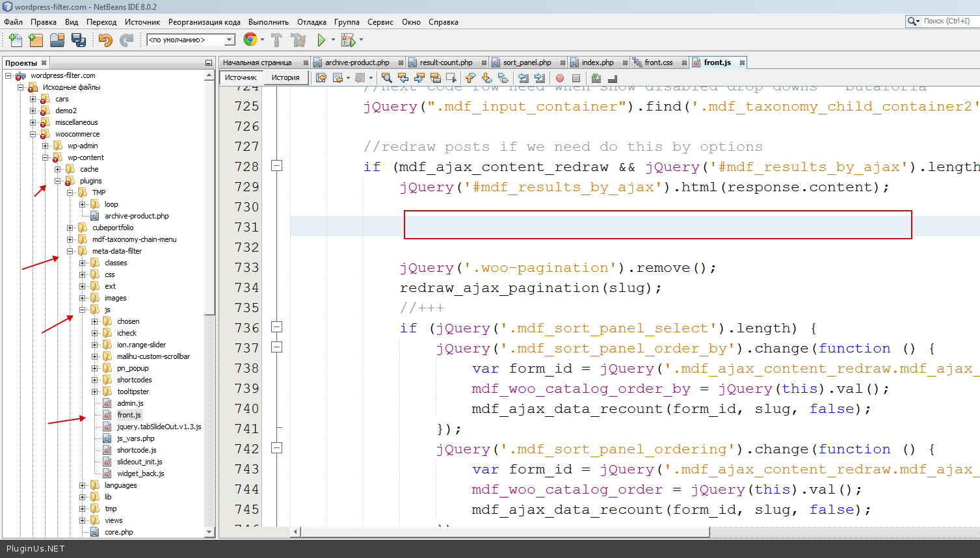Toggle the code fold at line 728

coord(276,166)
